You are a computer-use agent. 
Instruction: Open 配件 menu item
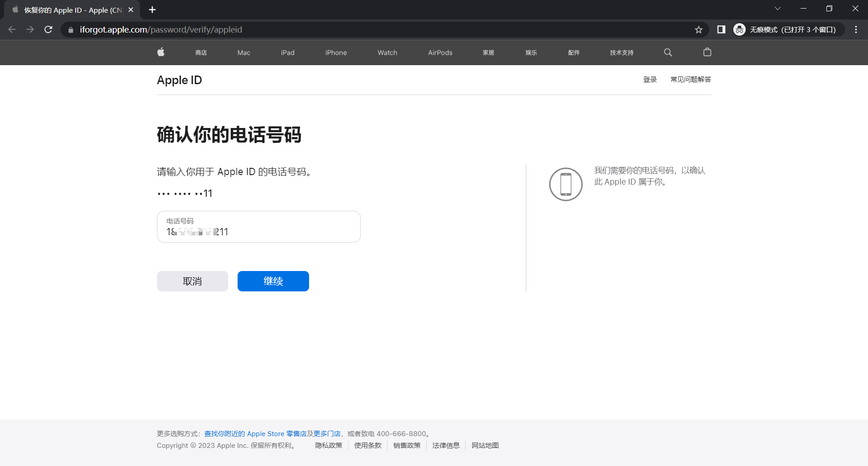574,52
